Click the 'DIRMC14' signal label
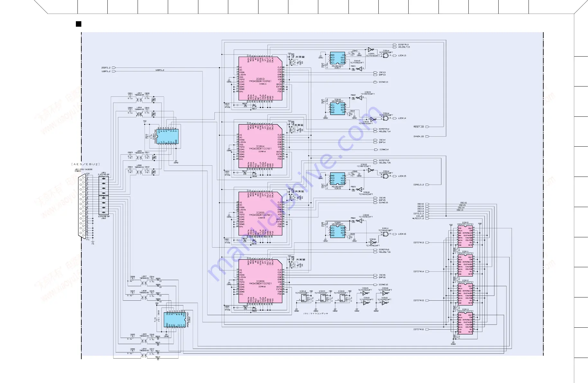 coord(384,150)
